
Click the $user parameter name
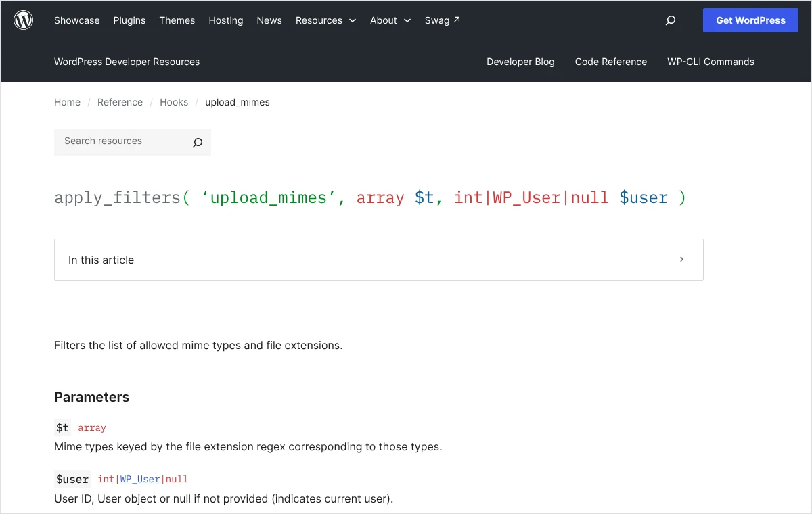tap(72, 479)
